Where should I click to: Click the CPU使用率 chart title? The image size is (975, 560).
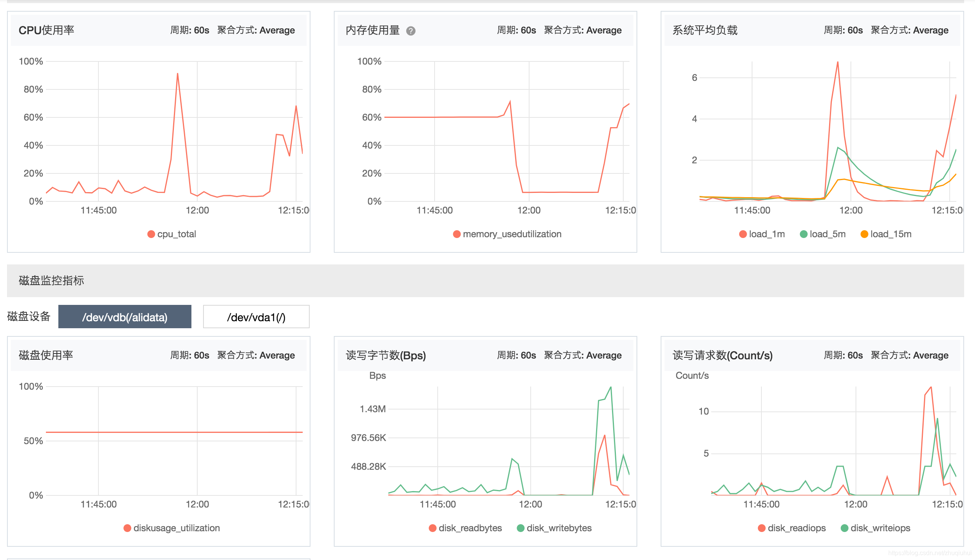click(46, 30)
